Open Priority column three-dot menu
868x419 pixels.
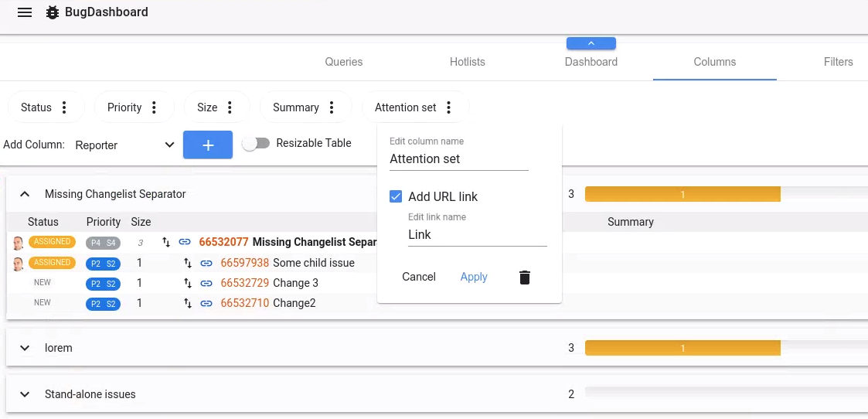155,107
